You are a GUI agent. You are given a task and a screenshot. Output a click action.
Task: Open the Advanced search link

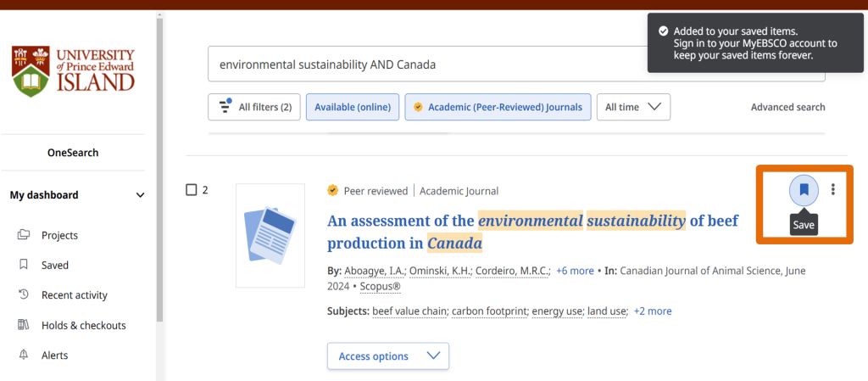point(787,107)
